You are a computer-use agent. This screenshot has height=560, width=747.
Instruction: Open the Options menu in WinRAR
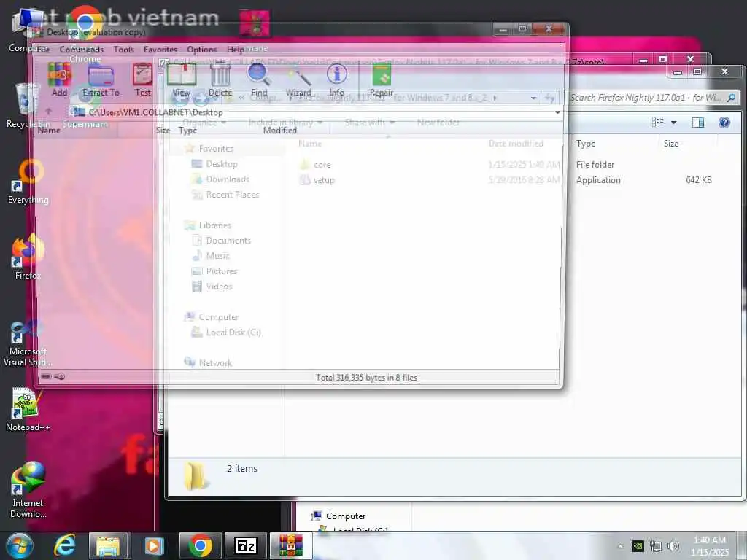tap(201, 50)
